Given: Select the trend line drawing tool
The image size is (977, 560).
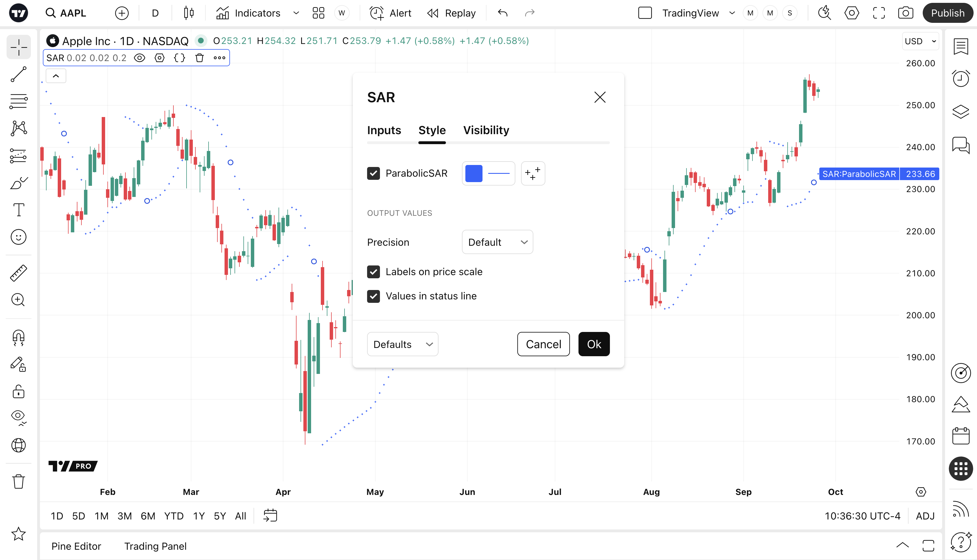Looking at the screenshot, I should tap(19, 74).
